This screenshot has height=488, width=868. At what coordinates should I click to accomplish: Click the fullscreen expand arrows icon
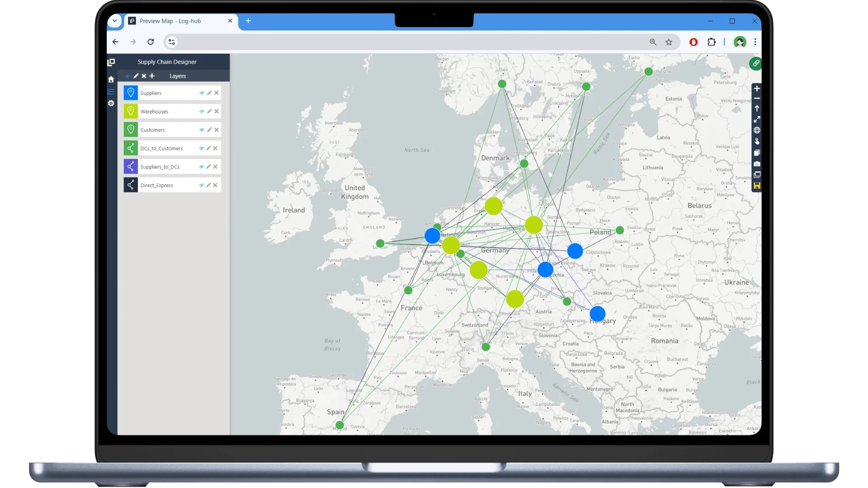coord(757,119)
